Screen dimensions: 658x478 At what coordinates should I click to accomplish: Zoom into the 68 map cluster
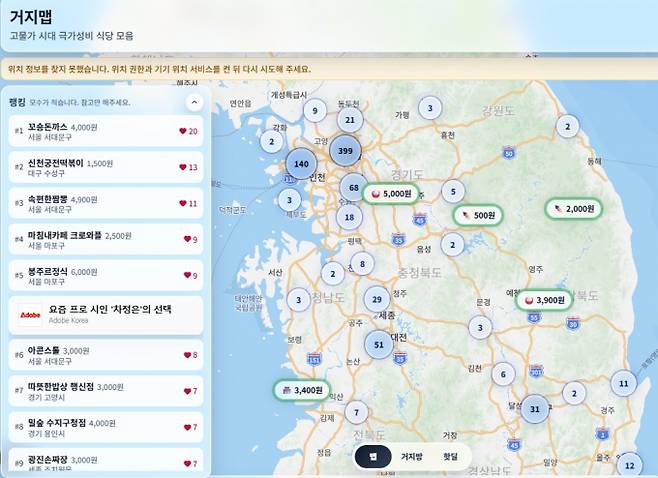pos(354,187)
